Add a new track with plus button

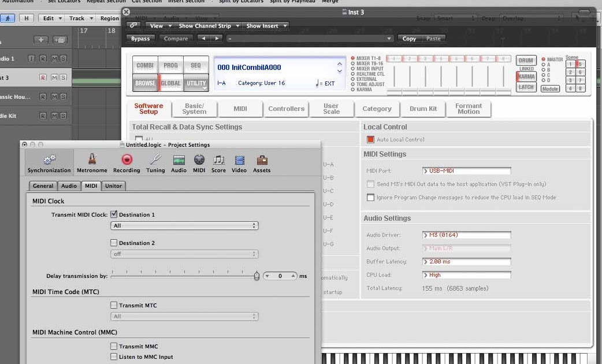click(x=40, y=39)
